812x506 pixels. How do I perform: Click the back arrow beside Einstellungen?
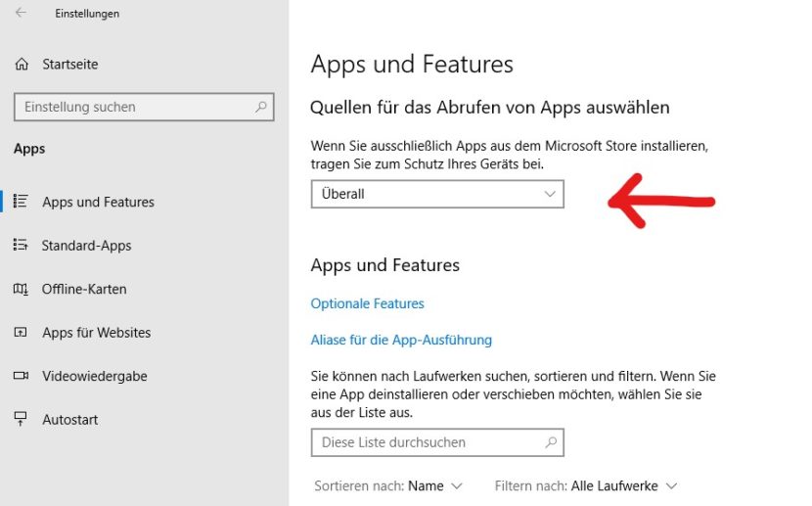[x=21, y=13]
